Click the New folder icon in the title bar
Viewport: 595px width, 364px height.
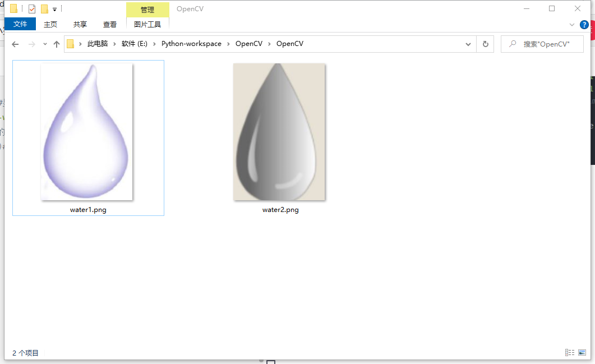[44, 8]
